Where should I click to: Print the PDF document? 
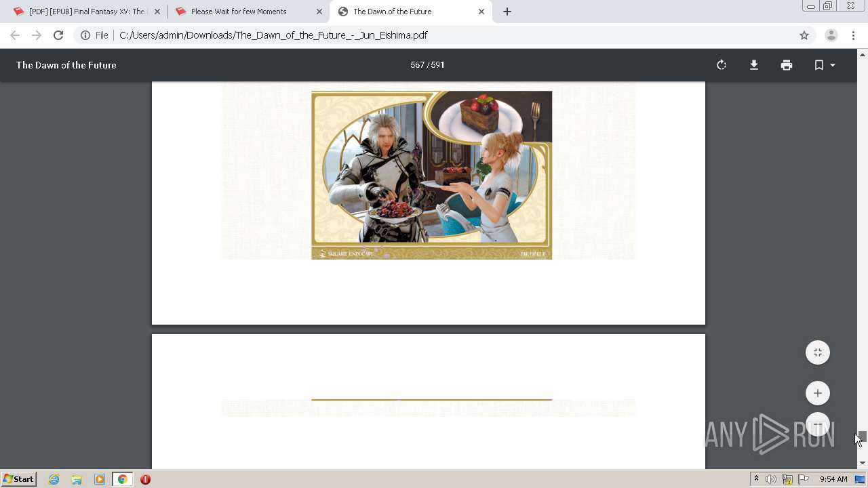[787, 65]
